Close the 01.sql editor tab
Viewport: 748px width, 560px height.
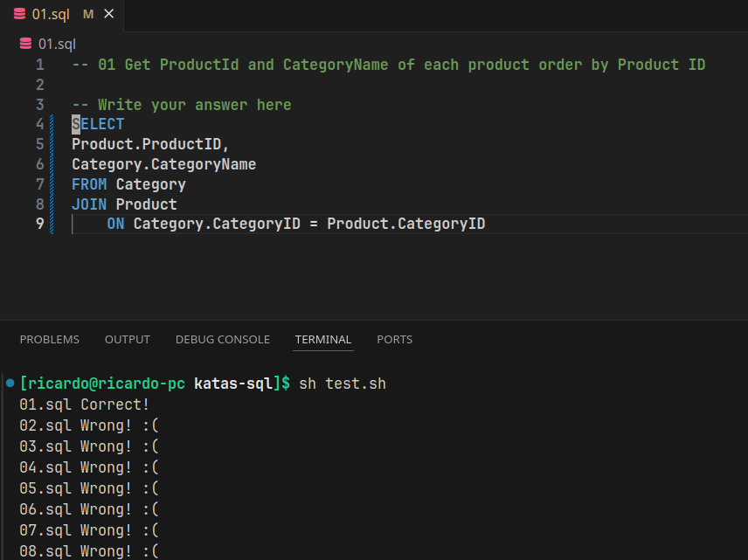click(108, 15)
